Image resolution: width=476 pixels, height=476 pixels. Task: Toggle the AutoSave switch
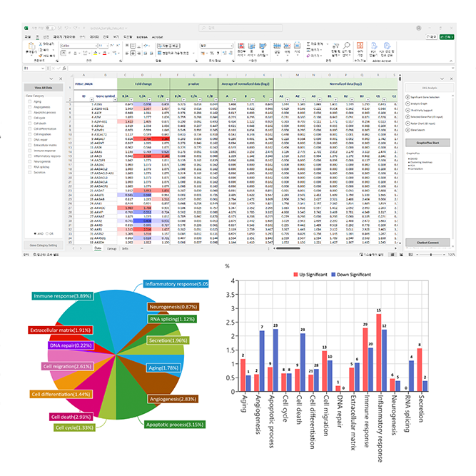[50, 28]
